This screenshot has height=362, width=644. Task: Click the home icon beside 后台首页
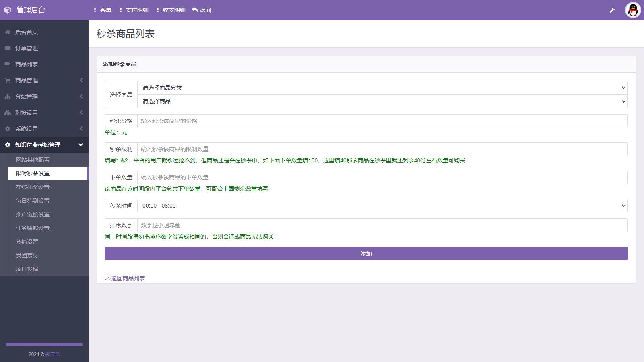[x=8, y=32]
